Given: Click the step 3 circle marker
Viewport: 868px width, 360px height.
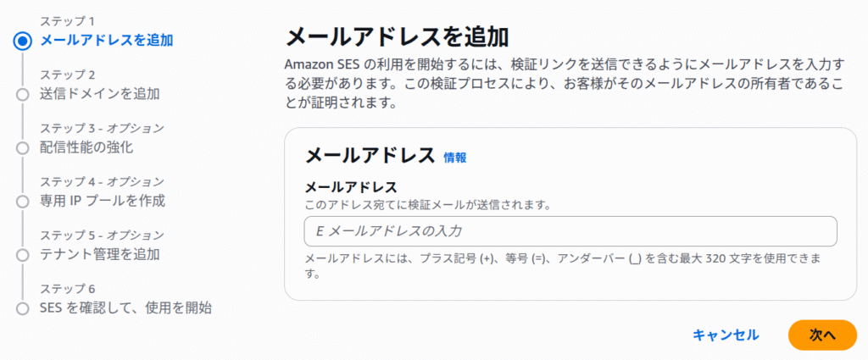Looking at the screenshot, I should click(x=23, y=147).
